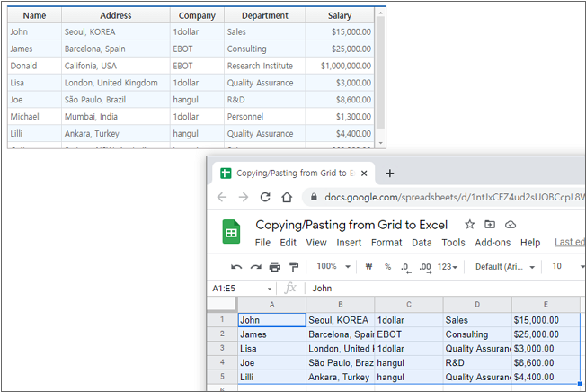Screen dimensions: 586x392
Task: Click the Move to folder icon
Action: pos(490,225)
